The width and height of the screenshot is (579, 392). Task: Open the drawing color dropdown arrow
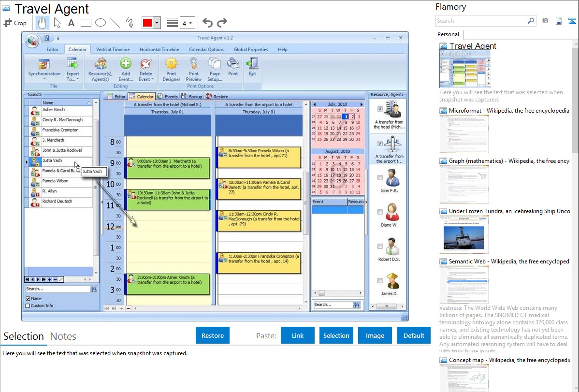(x=157, y=23)
